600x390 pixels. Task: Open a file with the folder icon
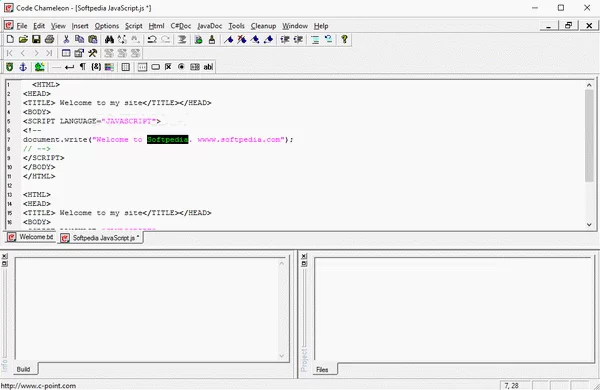[x=23, y=39]
